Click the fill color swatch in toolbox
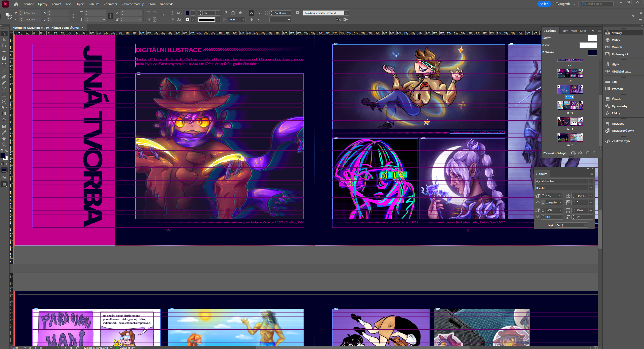Viewport: 644px width, 349px height. click(3, 156)
